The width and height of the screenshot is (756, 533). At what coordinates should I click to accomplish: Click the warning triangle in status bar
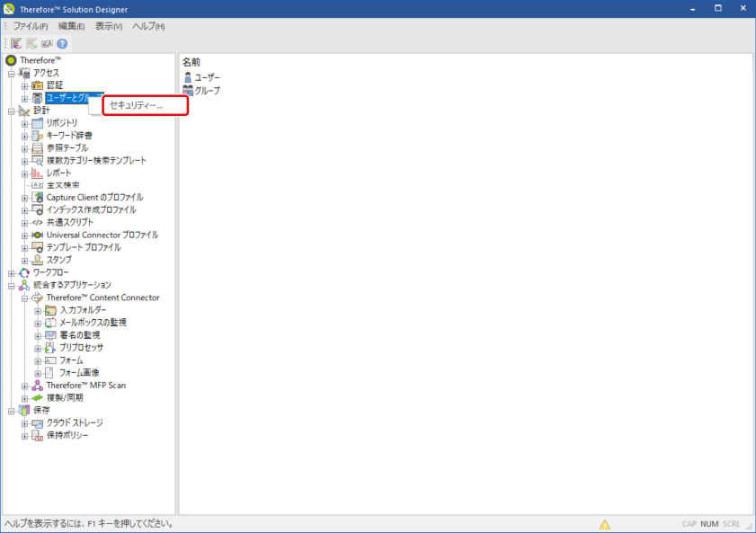(x=605, y=524)
